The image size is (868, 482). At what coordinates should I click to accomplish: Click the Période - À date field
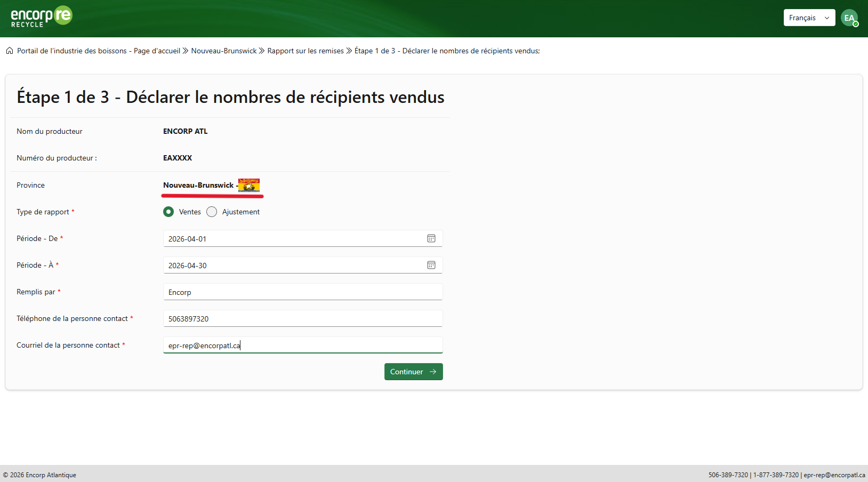[x=293, y=266]
